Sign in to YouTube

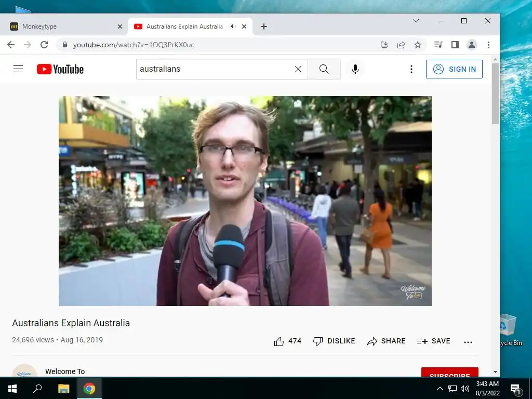454,69
